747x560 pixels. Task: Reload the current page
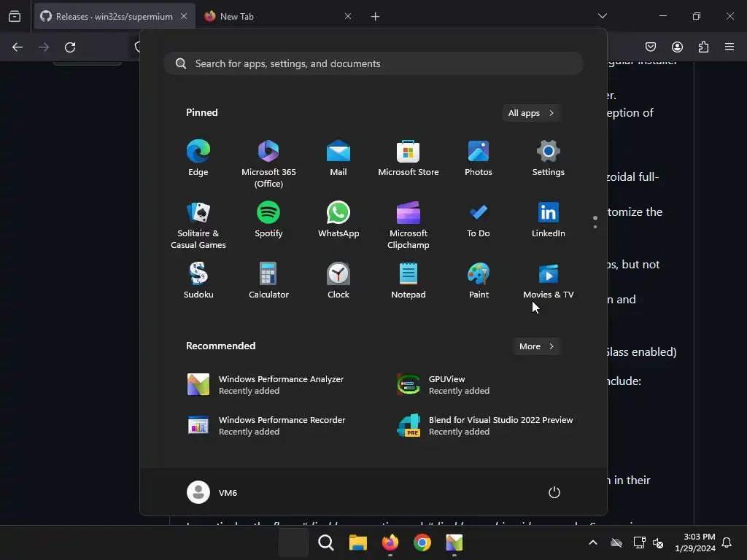(70, 47)
